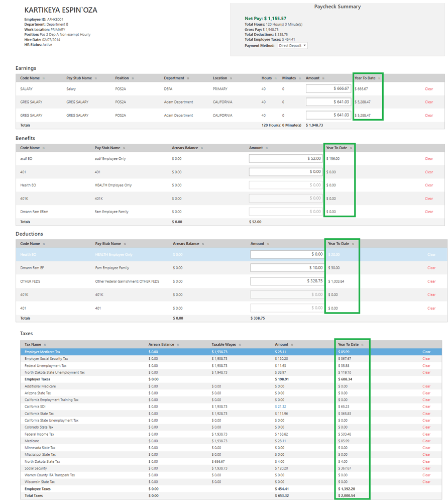448x502 pixels.
Task: Open the Payment Method dropdown
Action: pyautogui.click(x=293, y=46)
